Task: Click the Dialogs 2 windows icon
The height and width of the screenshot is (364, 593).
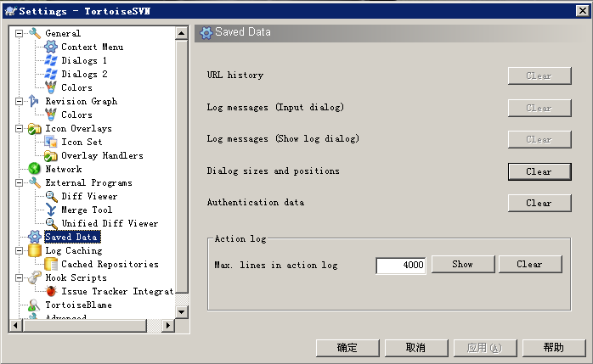Action: [51, 74]
